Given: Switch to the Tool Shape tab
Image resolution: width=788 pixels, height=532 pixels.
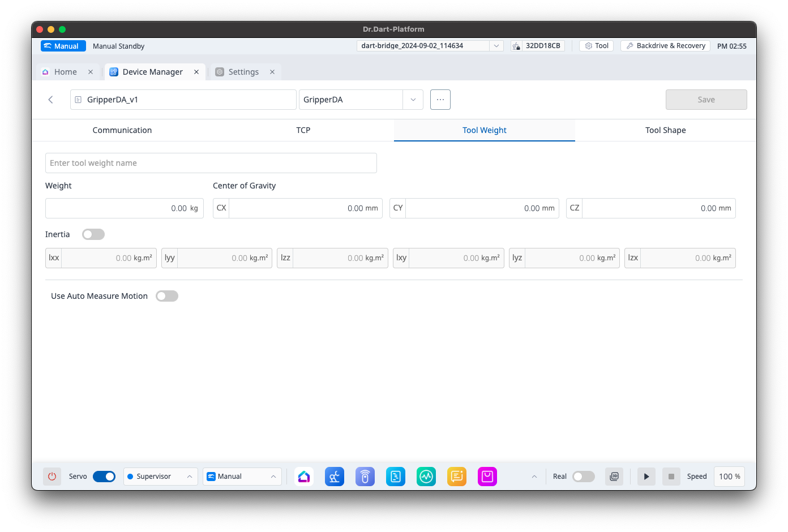Looking at the screenshot, I should [x=665, y=130].
